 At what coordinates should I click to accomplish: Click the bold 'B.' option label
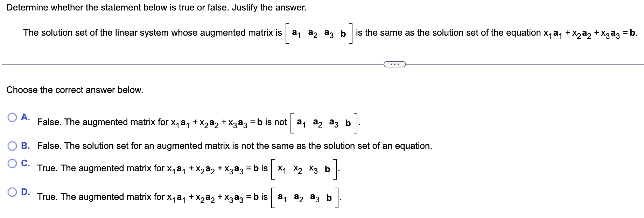[x=26, y=146]
